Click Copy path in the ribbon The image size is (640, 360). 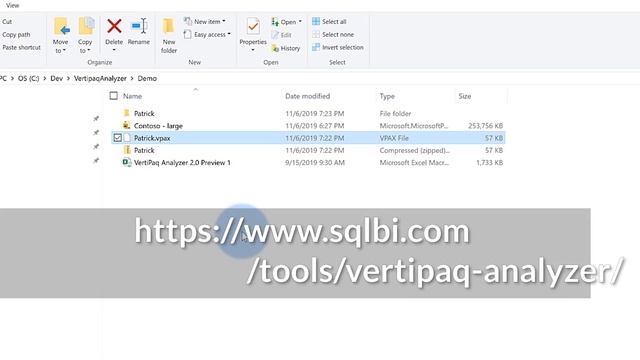tap(16, 35)
